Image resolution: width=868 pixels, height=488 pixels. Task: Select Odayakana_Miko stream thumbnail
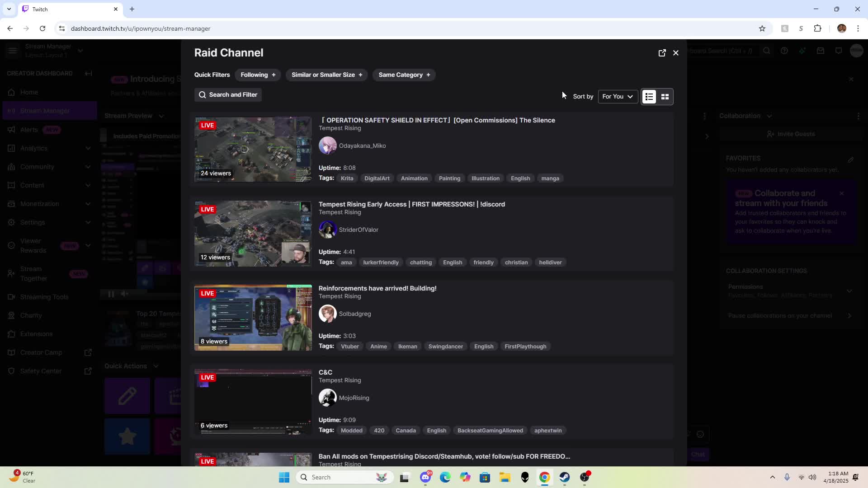coord(253,150)
